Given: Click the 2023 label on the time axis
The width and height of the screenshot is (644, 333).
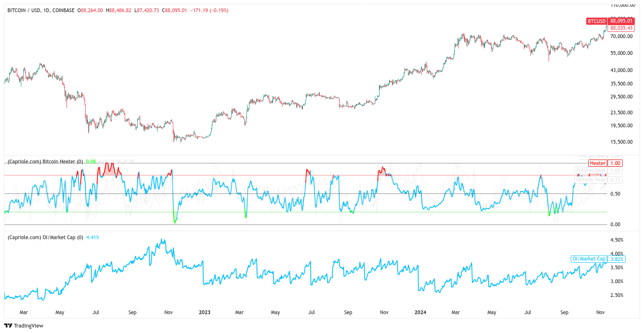Looking at the screenshot, I should point(204,312).
